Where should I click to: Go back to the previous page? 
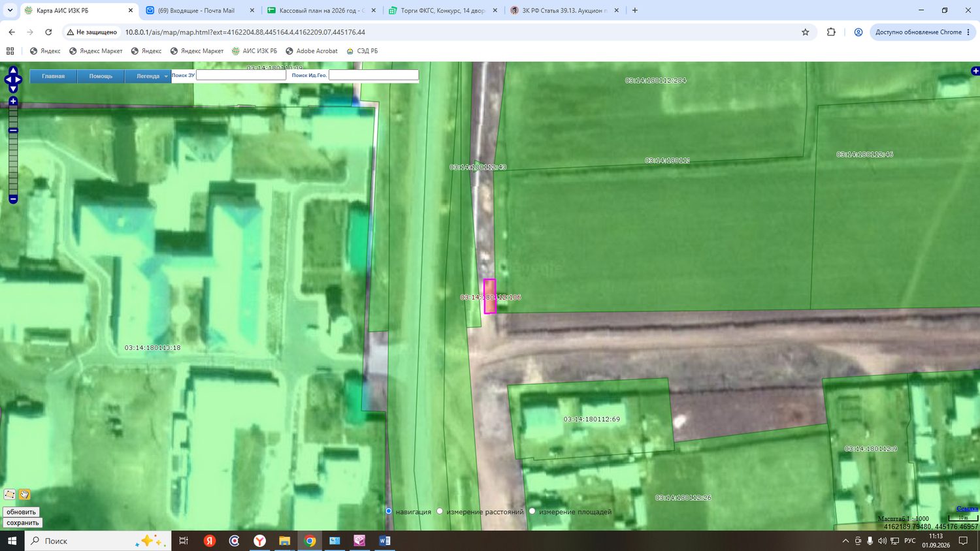pos(12,32)
